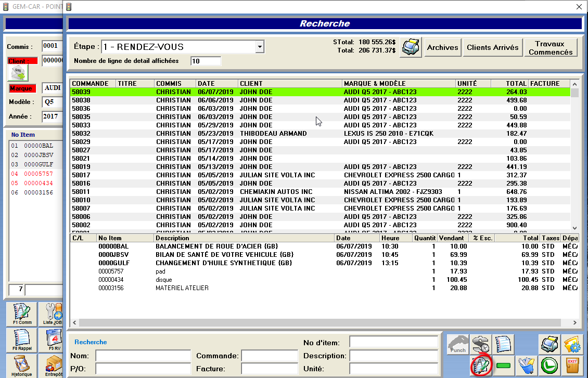Close the Recherche window
Viewport: 588px width, 378px height.
[579, 7]
